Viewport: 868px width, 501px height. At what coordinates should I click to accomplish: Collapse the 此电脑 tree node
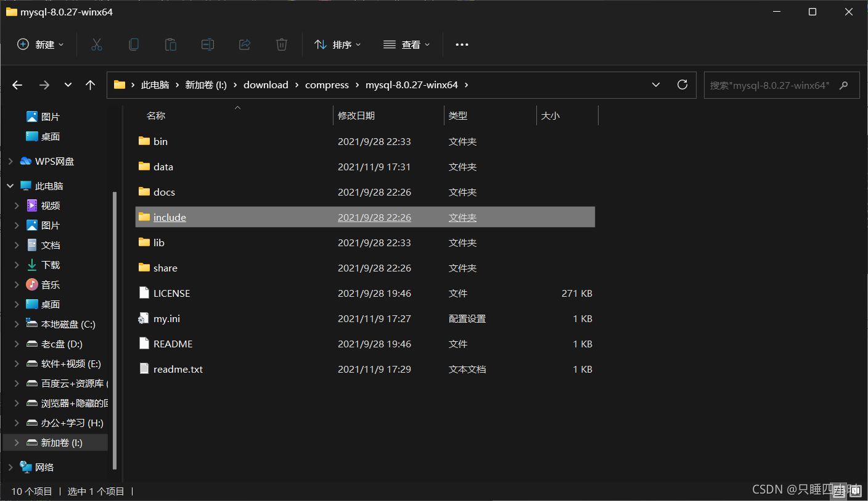click(10, 186)
